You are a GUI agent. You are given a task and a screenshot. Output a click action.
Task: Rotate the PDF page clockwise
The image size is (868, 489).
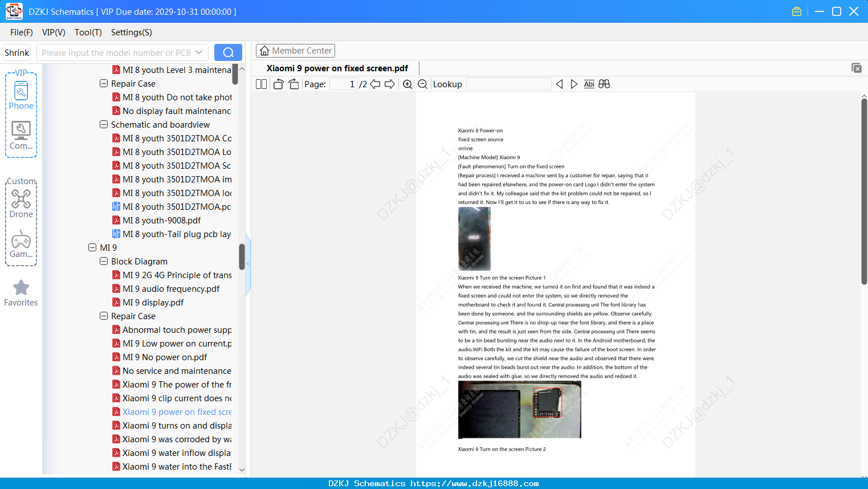click(x=294, y=84)
